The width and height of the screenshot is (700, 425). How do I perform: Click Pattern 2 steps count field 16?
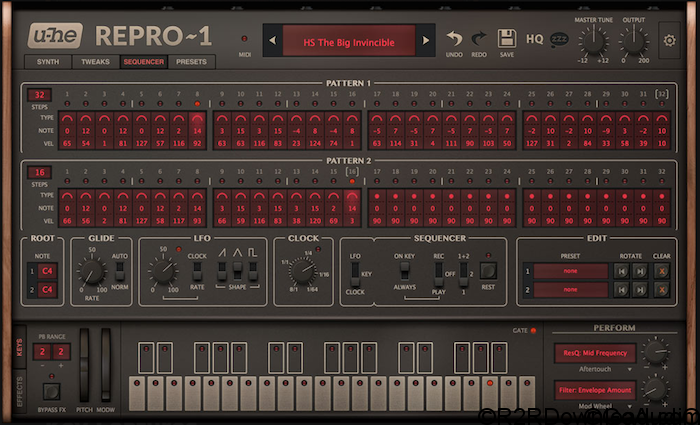click(40, 172)
